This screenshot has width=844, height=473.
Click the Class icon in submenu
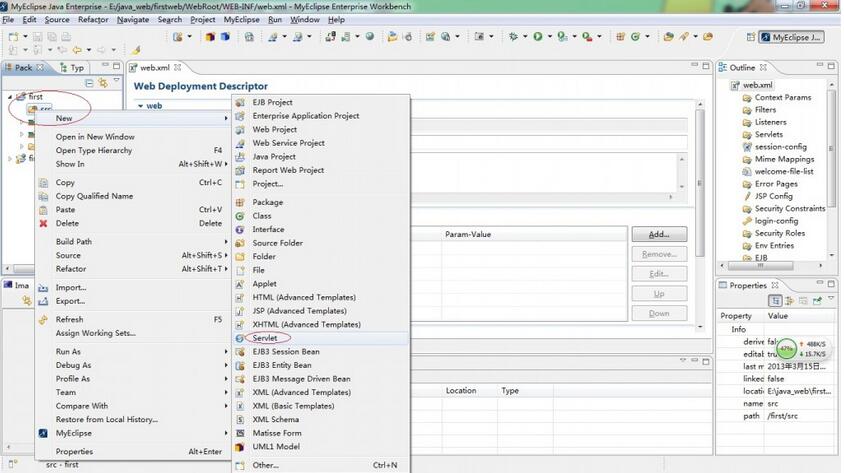coord(240,216)
